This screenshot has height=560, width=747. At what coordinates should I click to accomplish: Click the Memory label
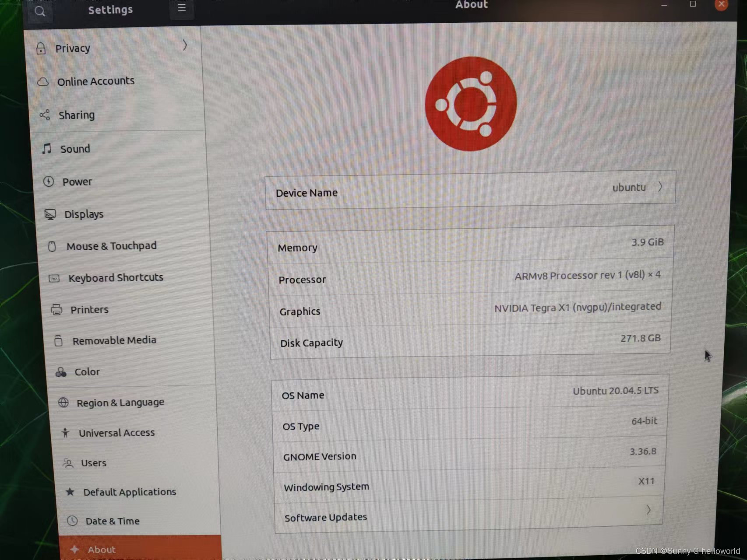(297, 248)
